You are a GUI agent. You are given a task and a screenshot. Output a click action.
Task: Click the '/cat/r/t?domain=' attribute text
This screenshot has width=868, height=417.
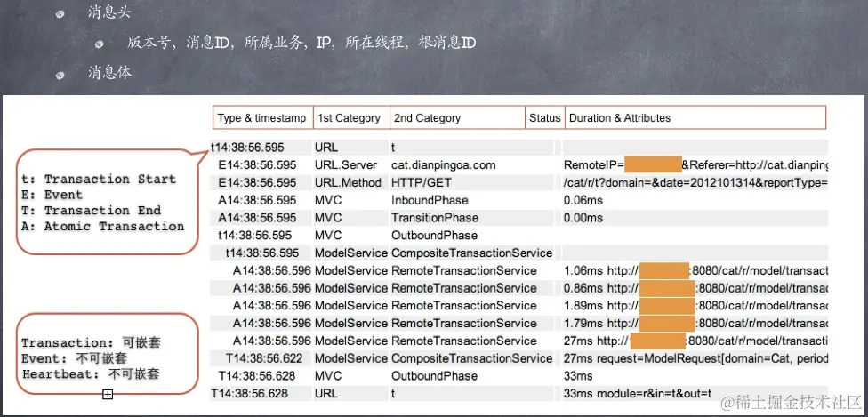[695, 183]
